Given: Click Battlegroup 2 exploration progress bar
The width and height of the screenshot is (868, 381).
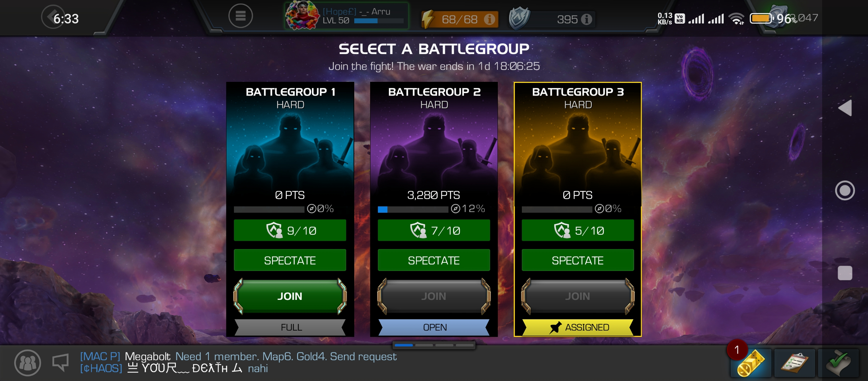Looking at the screenshot, I should point(413,210).
